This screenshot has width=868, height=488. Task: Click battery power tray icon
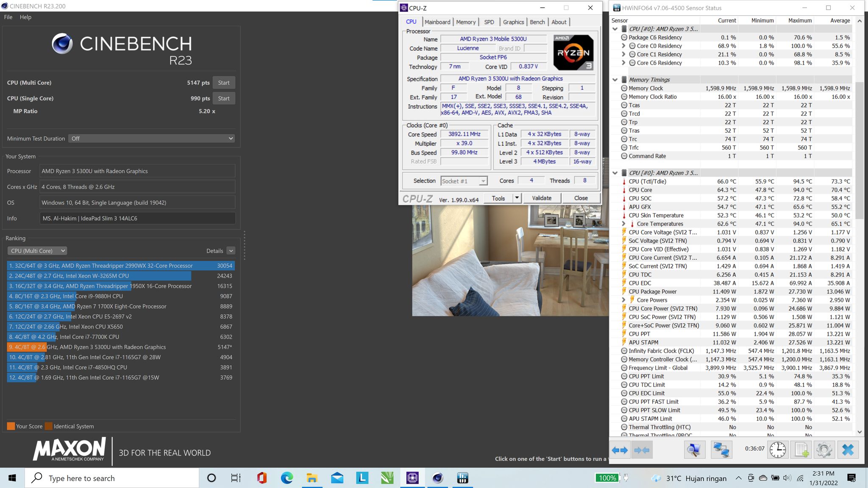775,478
